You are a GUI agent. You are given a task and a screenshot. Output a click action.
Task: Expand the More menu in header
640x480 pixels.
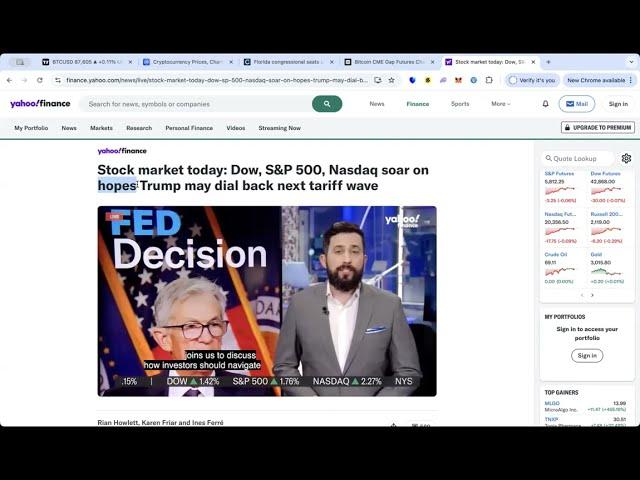[501, 104]
